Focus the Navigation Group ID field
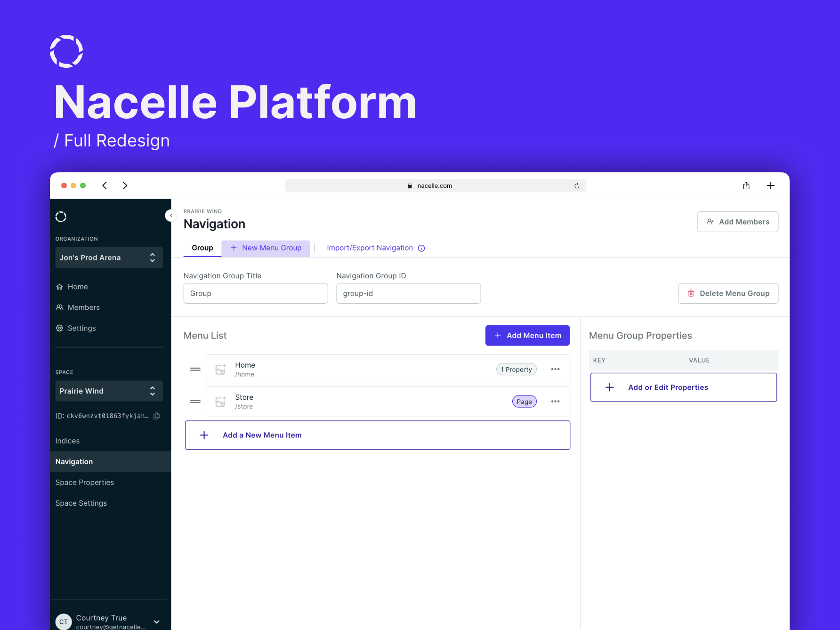 408,293
